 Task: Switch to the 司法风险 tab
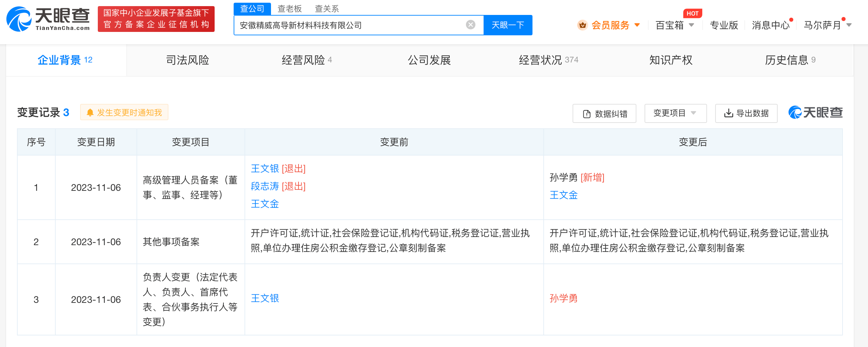click(x=187, y=60)
